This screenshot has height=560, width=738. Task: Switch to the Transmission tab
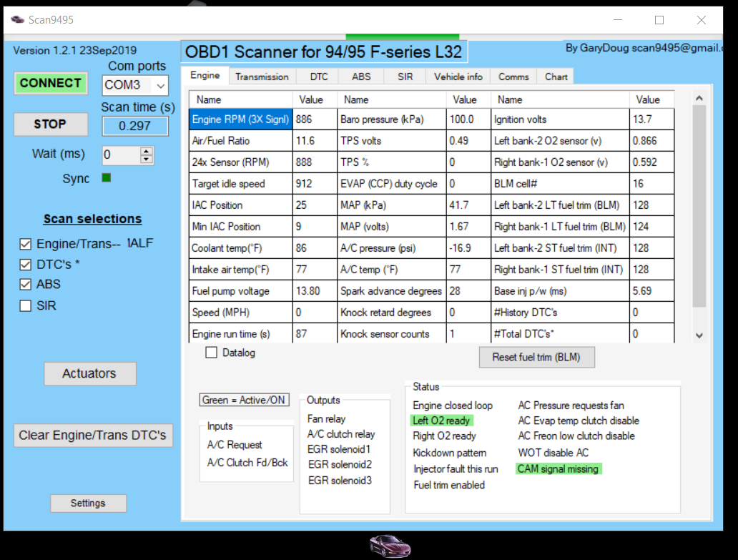(262, 77)
